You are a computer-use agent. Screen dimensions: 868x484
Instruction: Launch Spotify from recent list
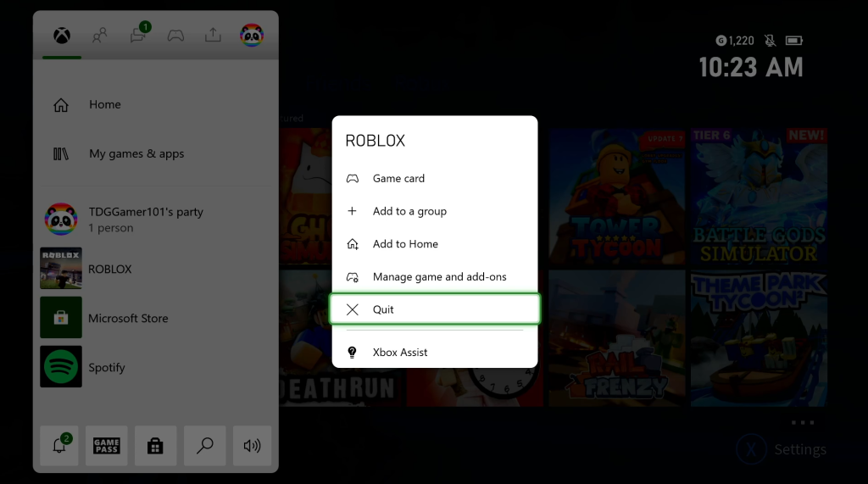tap(155, 367)
